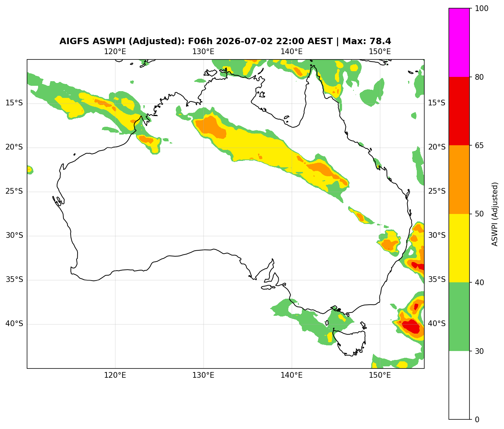Click the '20°S' label right of the map
Viewport: 504px width, 429px height.
(437, 147)
